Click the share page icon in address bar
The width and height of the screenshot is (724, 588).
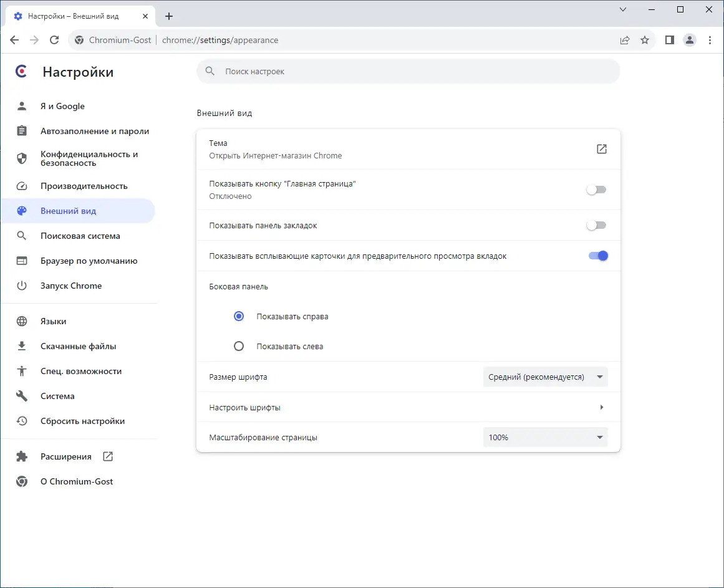coord(625,40)
